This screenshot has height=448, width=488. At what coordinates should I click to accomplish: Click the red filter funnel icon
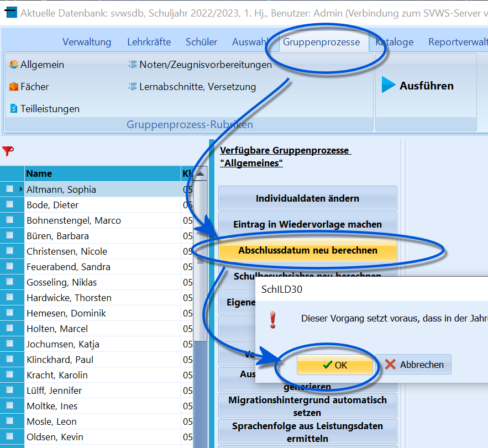click(x=8, y=151)
